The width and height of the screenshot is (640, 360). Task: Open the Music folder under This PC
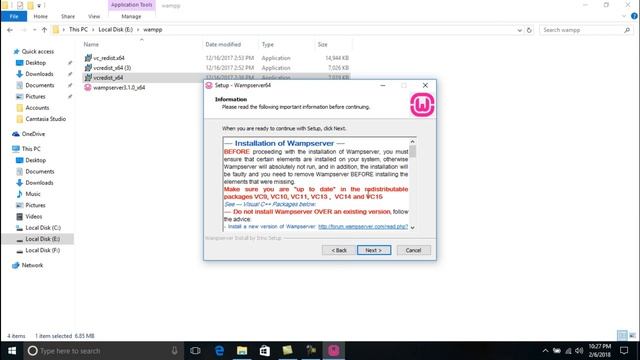33,194
